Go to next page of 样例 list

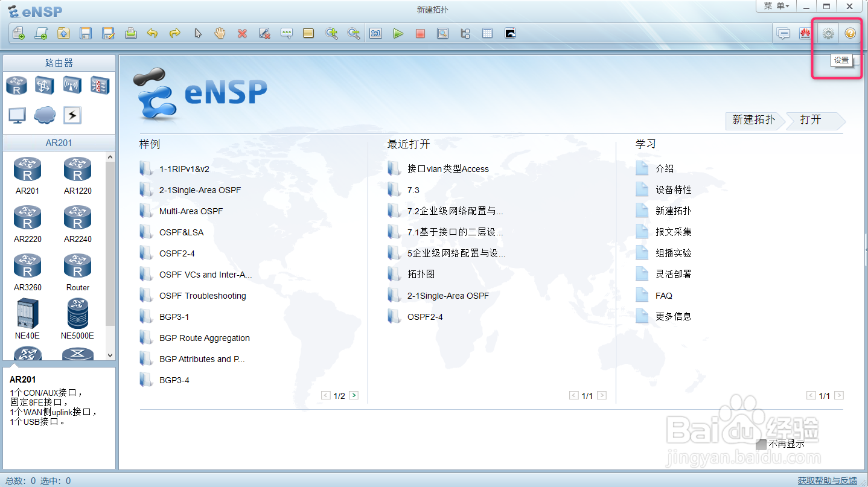(354, 395)
